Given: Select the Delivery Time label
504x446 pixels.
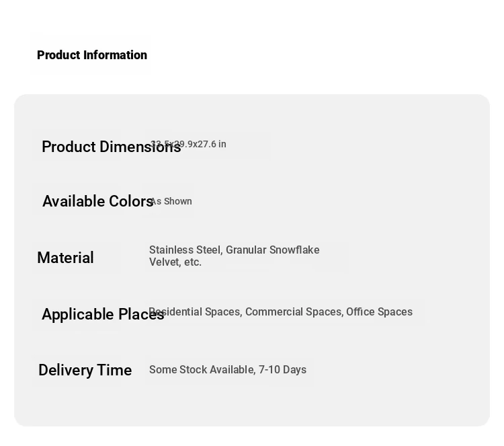Looking at the screenshot, I should click(x=85, y=370).
